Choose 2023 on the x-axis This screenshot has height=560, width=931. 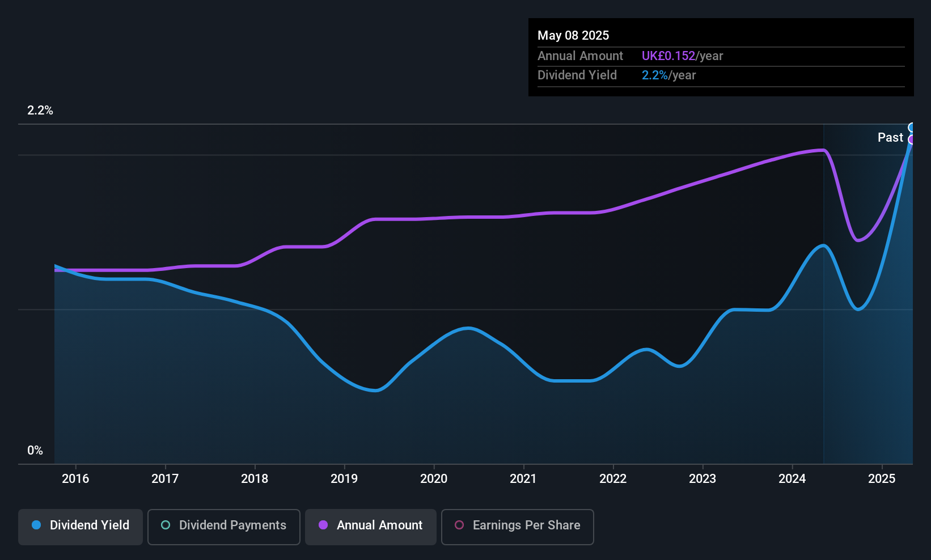[703, 479]
